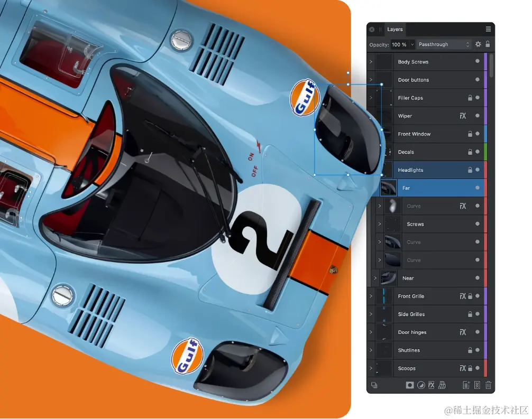532x419 pixels.
Task: Add a new pixel layer
Action: click(x=478, y=385)
